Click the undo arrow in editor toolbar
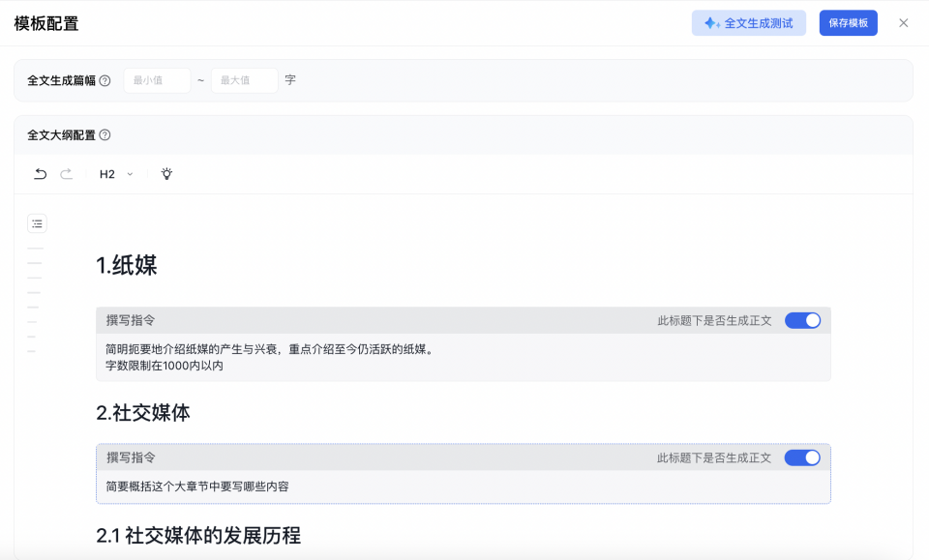The width and height of the screenshot is (929, 560). (41, 174)
